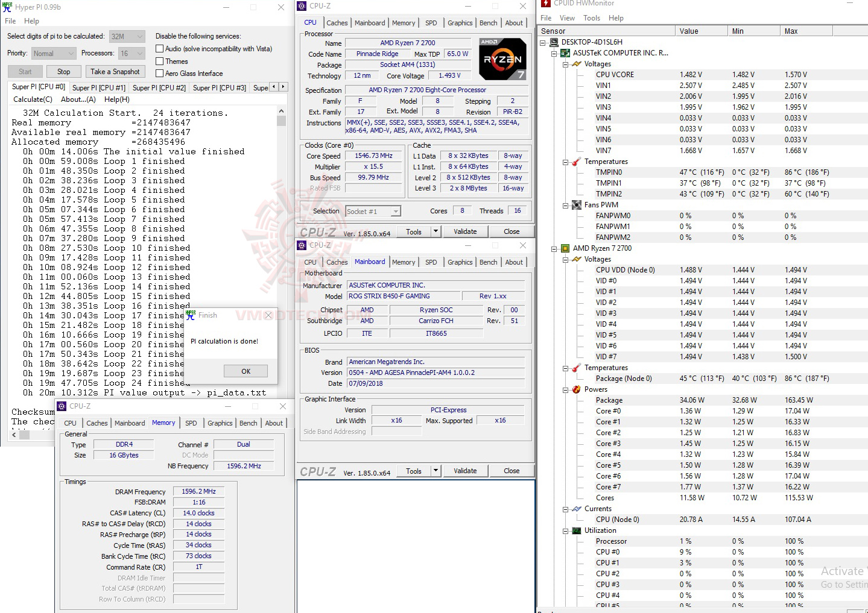Collapse the ASUSTeK COMPUTER INC. node
Screen dimensions: 868x613
[x=554, y=53]
